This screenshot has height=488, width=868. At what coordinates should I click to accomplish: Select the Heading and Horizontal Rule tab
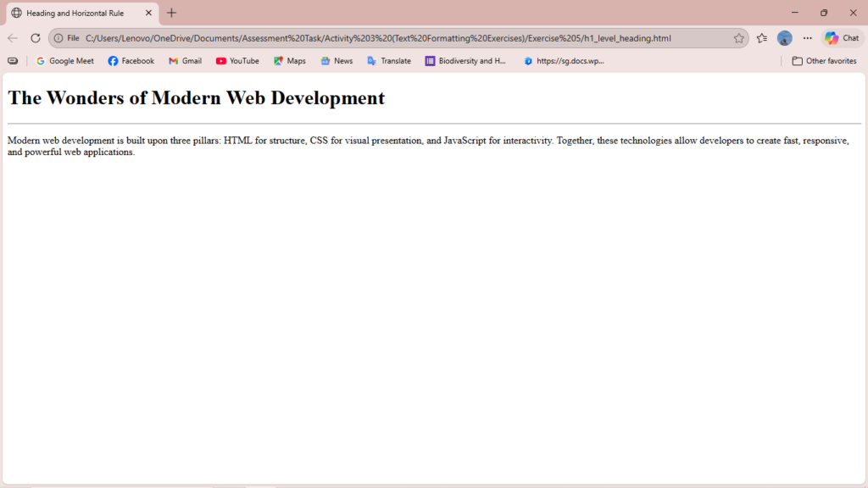click(75, 13)
